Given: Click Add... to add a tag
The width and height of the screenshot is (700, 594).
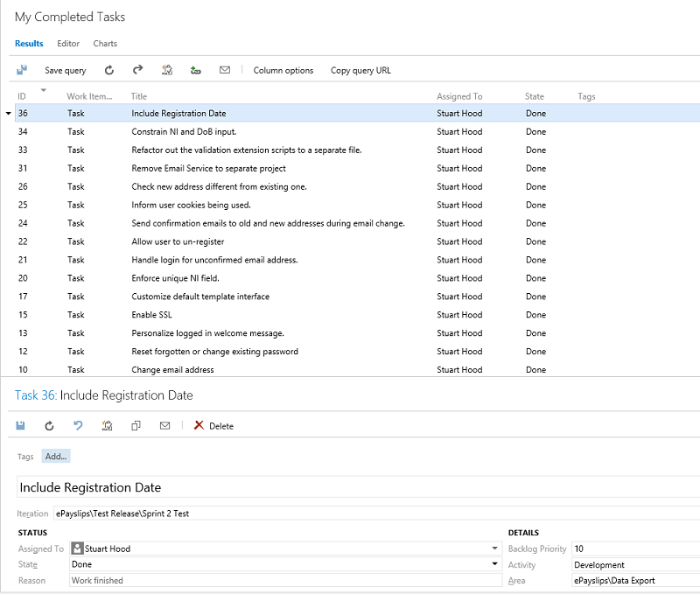Looking at the screenshot, I should pyautogui.click(x=56, y=456).
